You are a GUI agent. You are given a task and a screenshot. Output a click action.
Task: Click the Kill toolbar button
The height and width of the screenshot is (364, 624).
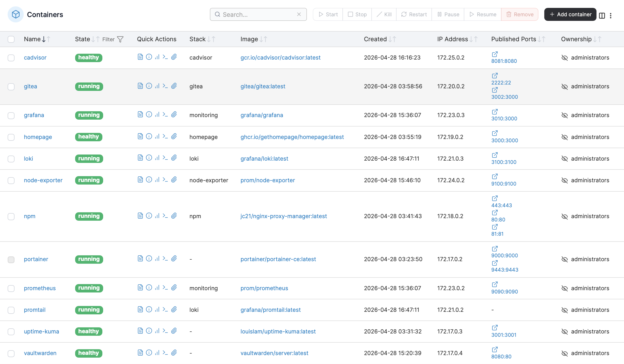(x=384, y=14)
